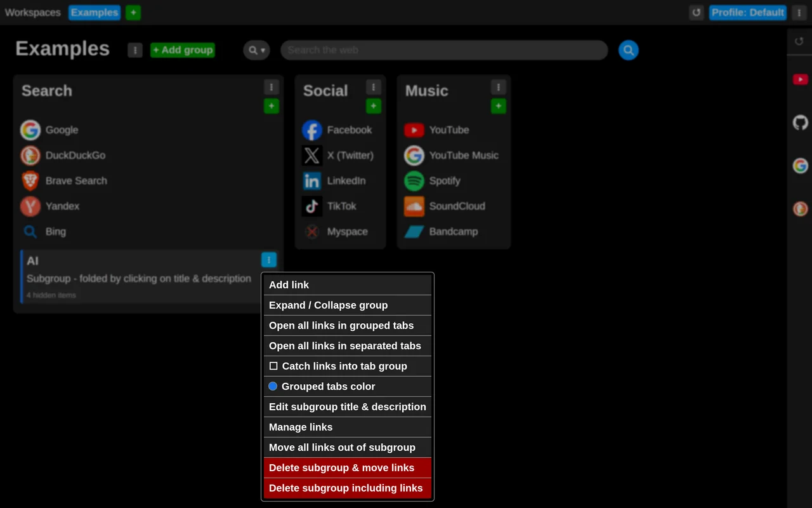
Task: Expand the folded AI subgroup title
Action: [33, 261]
